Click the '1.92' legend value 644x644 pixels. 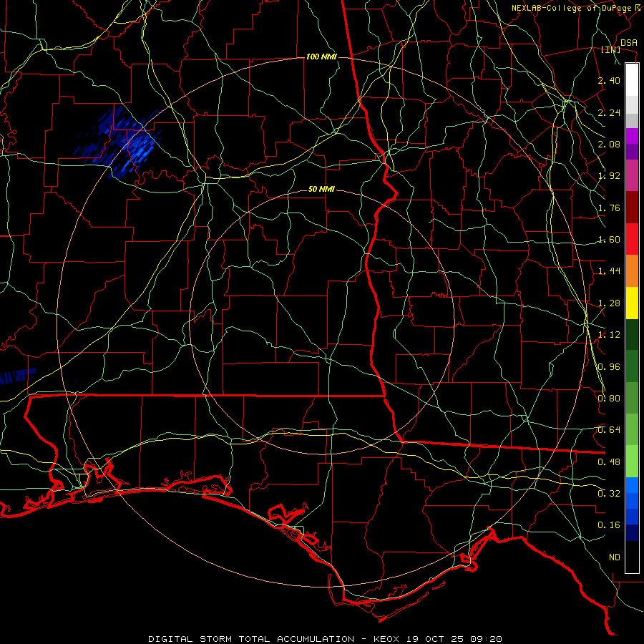click(609, 176)
